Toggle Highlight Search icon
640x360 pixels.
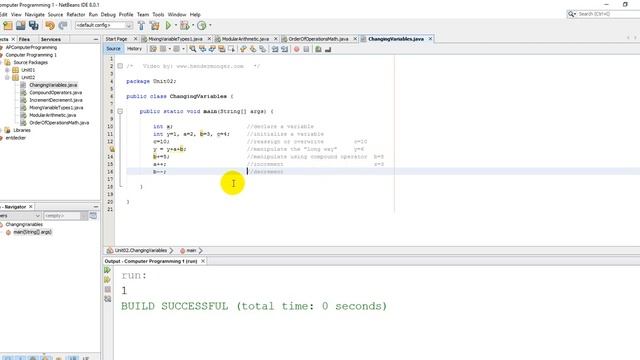[222, 49]
